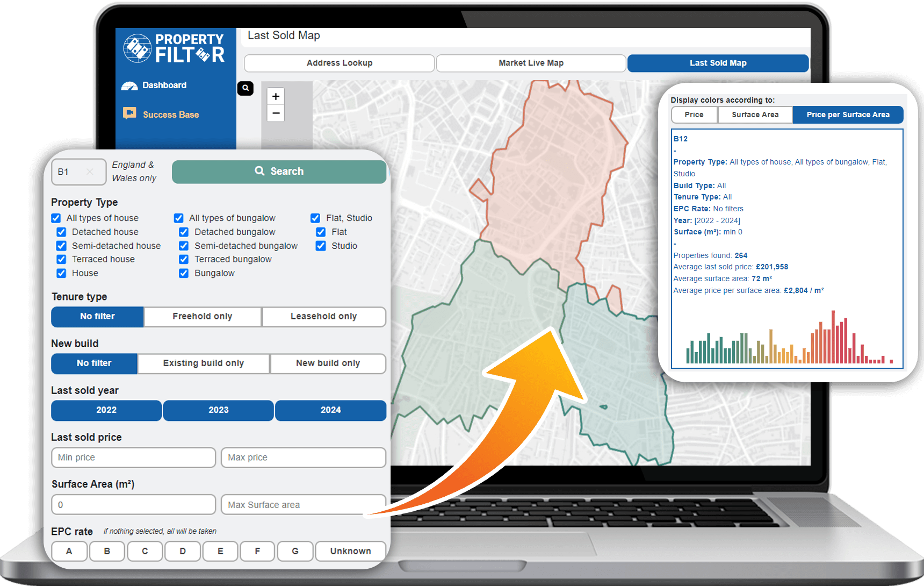Screen dimensions: 924x586
Task: Show colors by Price per Surface Area
Action: pos(848,115)
